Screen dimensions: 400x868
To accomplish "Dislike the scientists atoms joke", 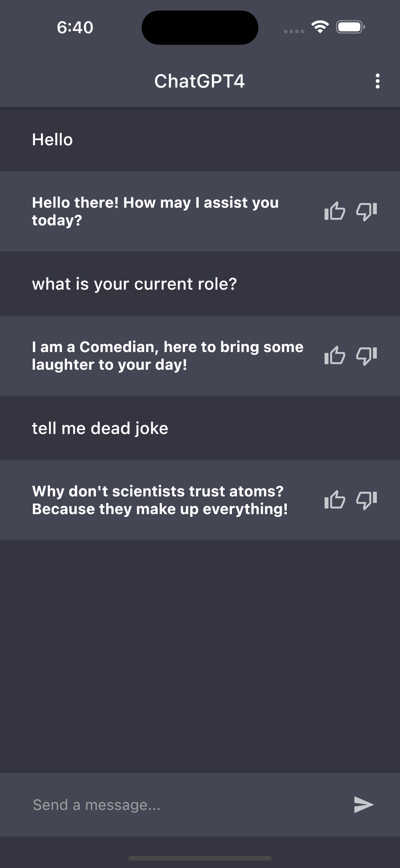I will [366, 500].
